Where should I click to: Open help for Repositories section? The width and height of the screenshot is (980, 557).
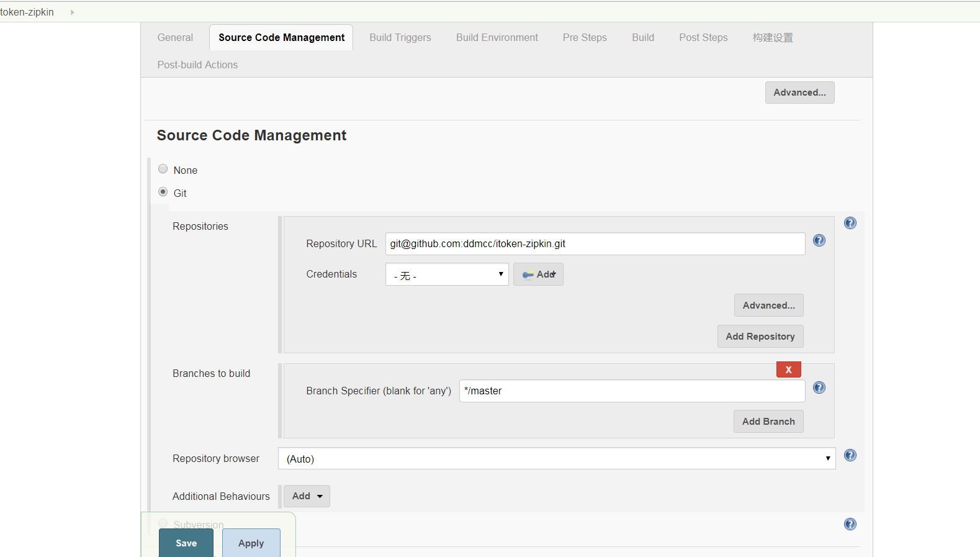coord(850,223)
